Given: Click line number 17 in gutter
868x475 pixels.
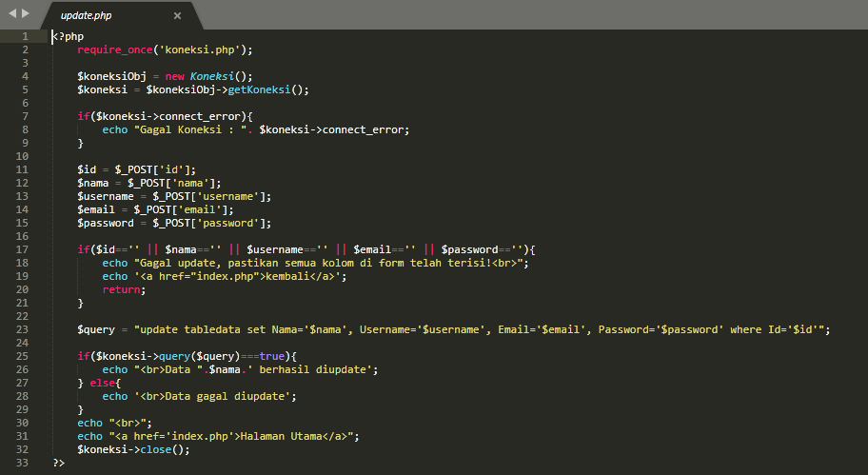Looking at the screenshot, I should click(x=22, y=249).
